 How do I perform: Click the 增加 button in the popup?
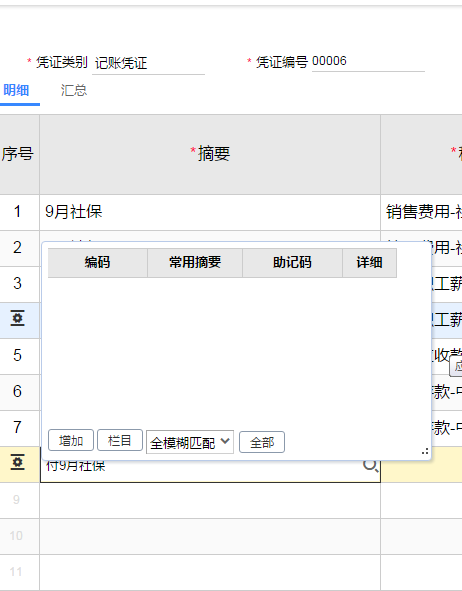click(71, 440)
